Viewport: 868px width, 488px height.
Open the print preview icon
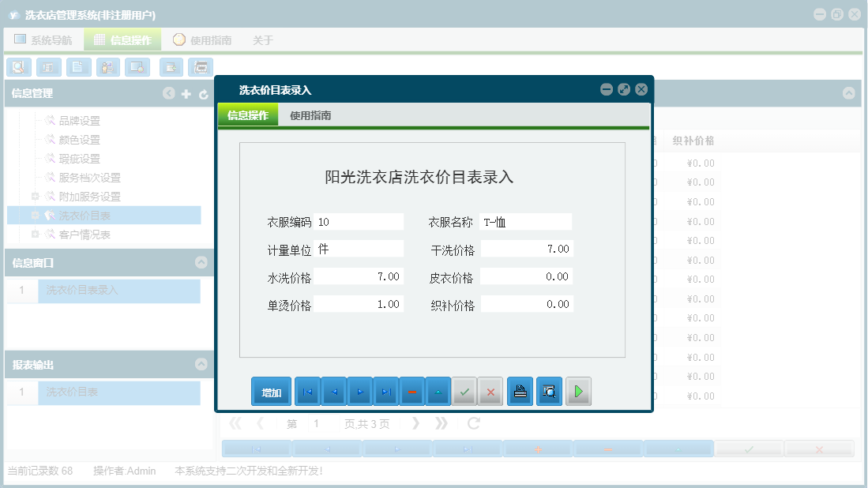pyautogui.click(x=549, y=391)
